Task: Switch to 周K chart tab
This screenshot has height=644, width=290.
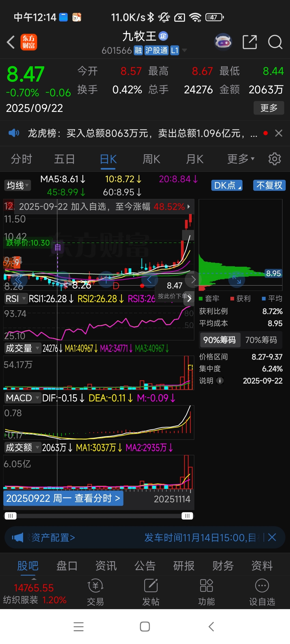Action: (151, 159)
